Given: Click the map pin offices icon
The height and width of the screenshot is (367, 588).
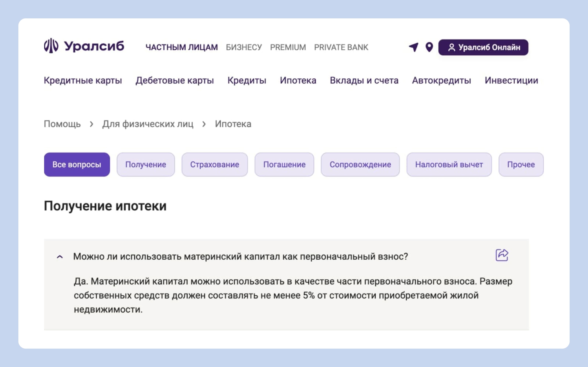Looking at the screenshot, I should [x=429, y=47].
